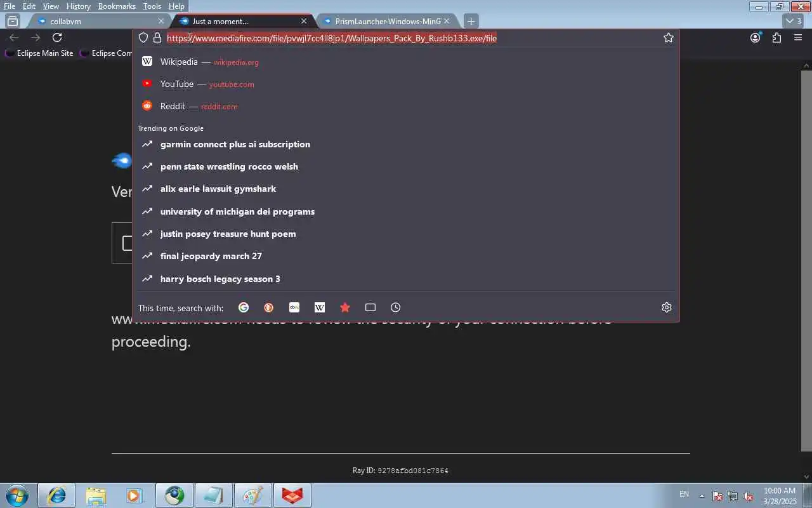Click the muted volume tray icon
Image resolution: width=812 pixels, height=508 pixels.
click(748, 496)
